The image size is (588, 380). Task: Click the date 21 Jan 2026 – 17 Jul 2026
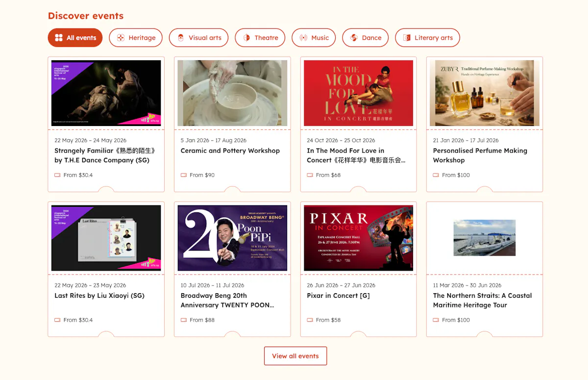[x=466, y=140]
